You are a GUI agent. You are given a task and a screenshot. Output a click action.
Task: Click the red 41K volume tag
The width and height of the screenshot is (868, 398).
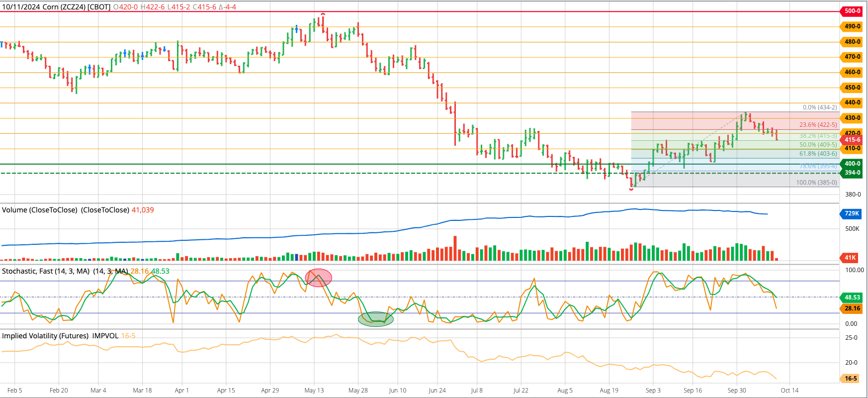point(850,258)
